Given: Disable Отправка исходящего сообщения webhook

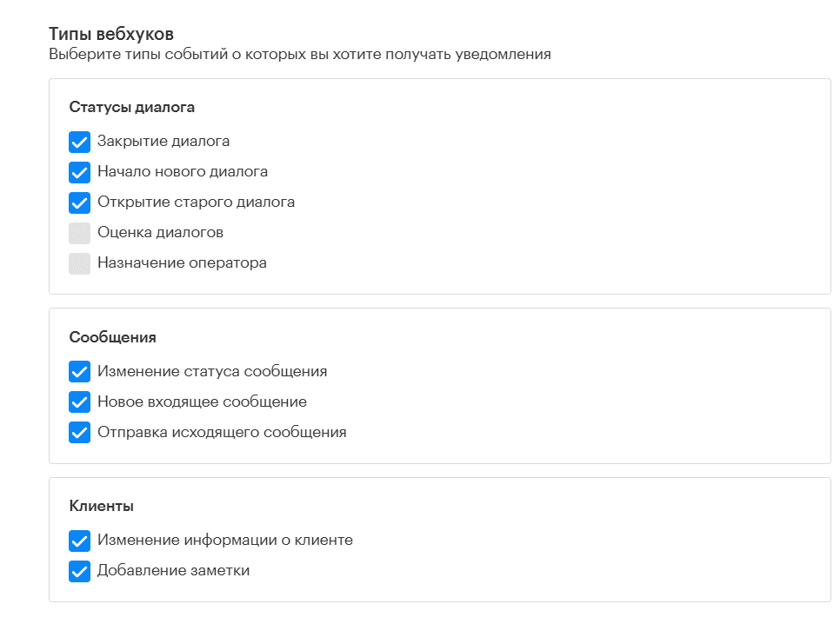Looking at the screenshot, I should [x=79, y=432].
